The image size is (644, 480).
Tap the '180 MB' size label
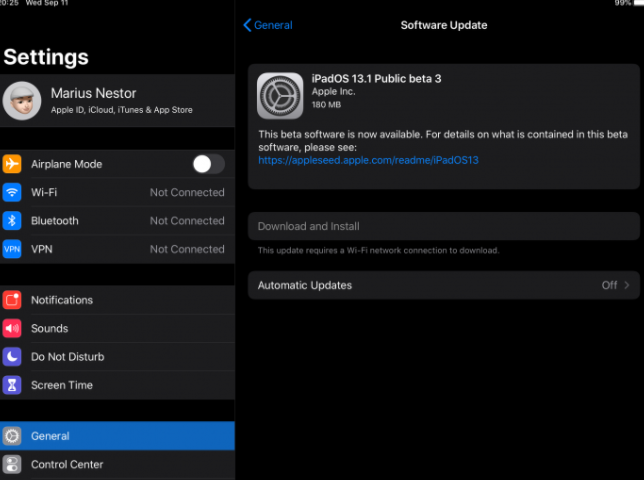coord(326,105)
